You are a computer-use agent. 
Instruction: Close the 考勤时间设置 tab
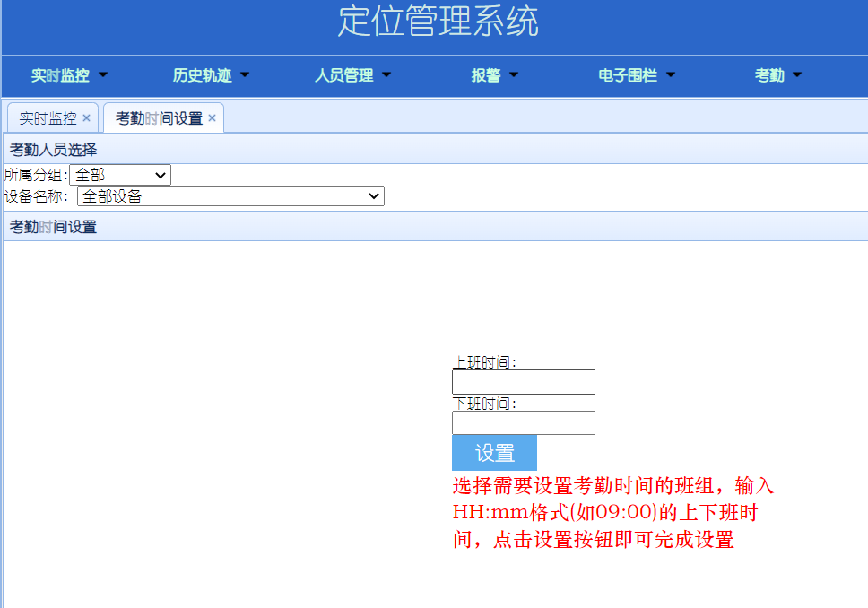coord(212,118)
